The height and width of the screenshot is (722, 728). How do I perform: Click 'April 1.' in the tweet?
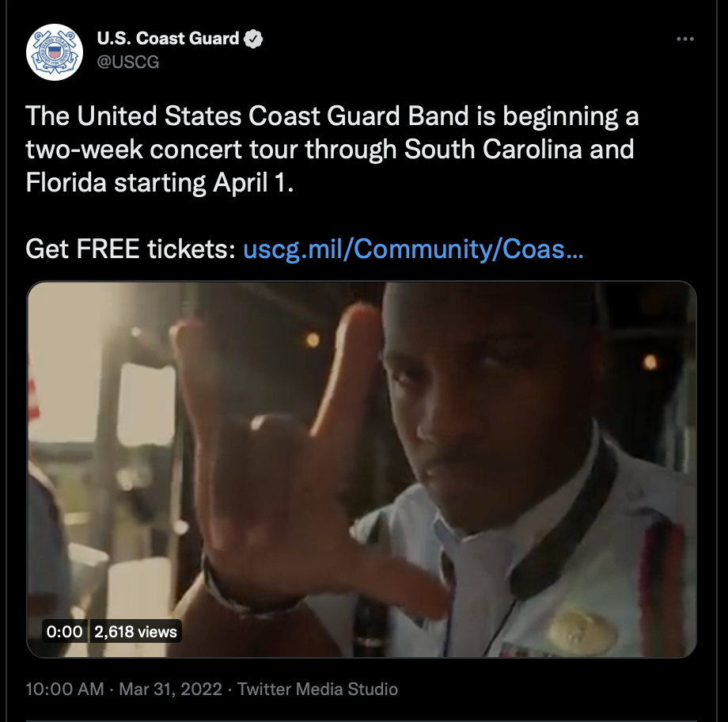[x=253, y=183]
